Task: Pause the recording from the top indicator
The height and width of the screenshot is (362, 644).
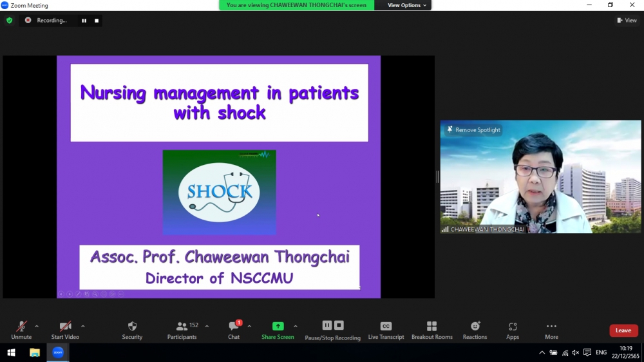Action: (84, 21)
